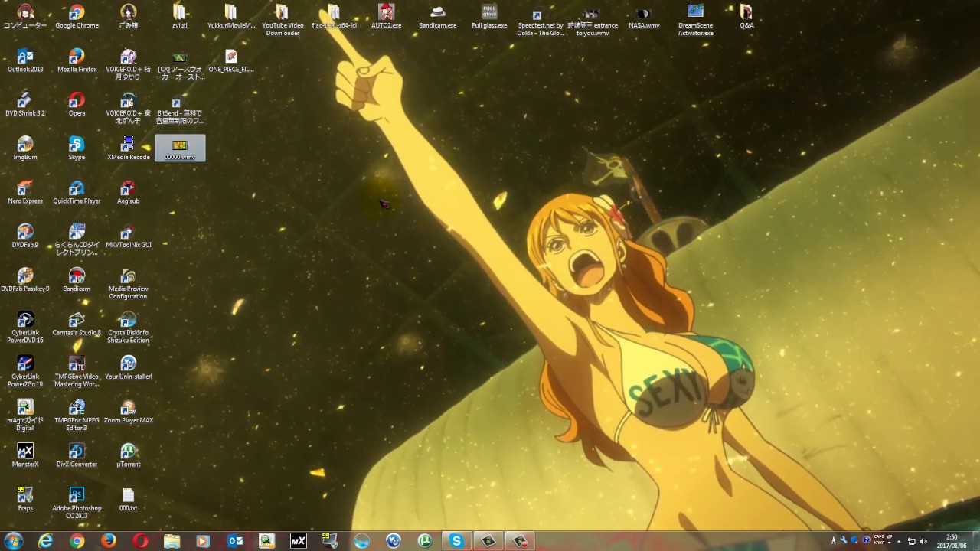This screenshot has height=551, width=980.
Task: Select the QuickTime Player desktop icon
Action: [77, 191]
